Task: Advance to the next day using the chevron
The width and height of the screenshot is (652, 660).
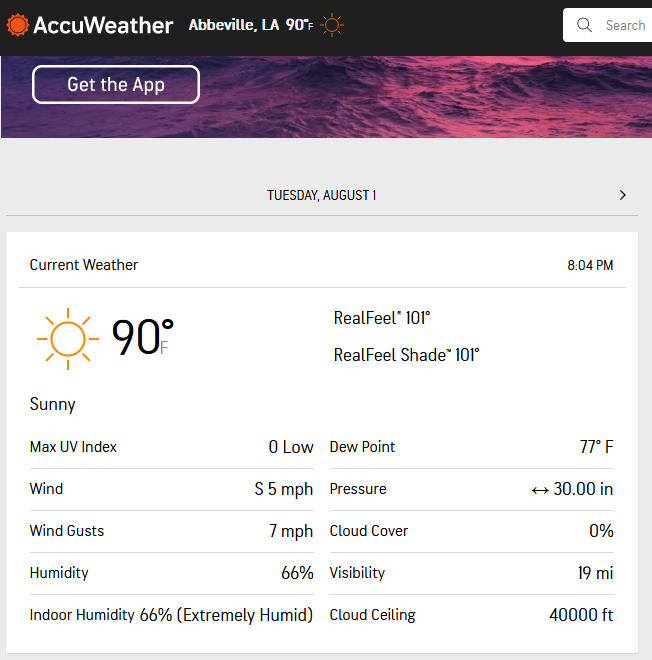Action: (623, 195)
